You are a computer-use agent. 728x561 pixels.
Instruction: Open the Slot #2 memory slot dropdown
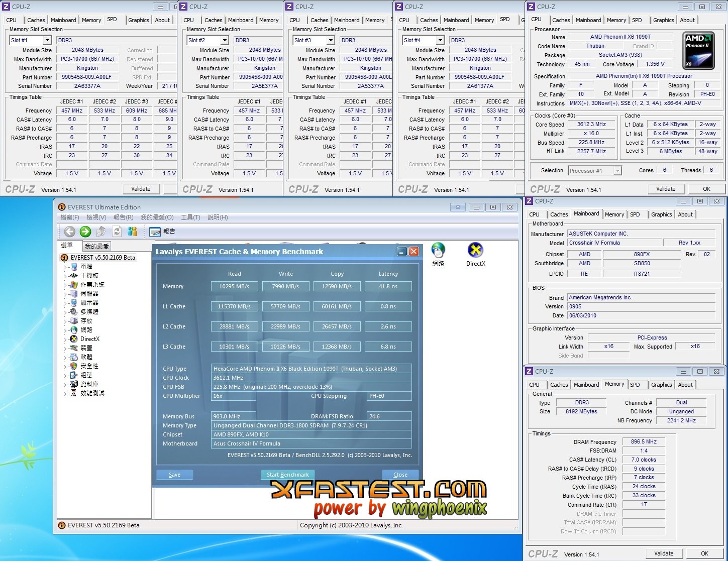click(225, 40)
